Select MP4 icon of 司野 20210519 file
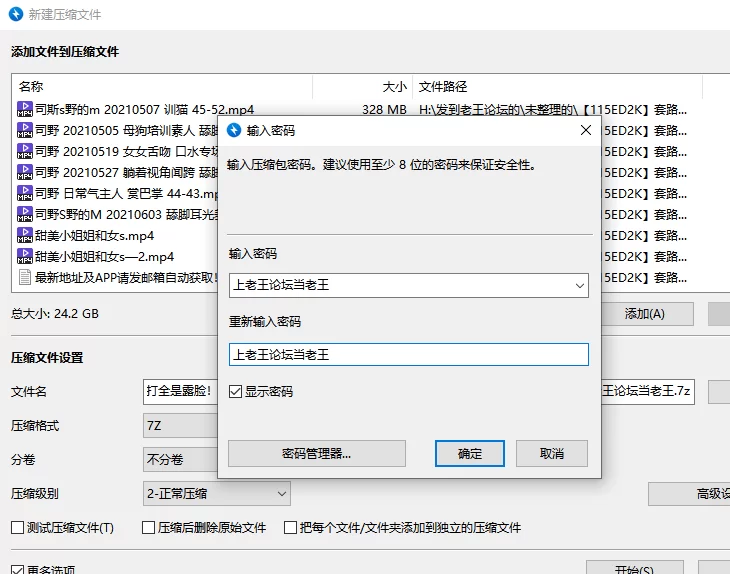 pos(25,151)
